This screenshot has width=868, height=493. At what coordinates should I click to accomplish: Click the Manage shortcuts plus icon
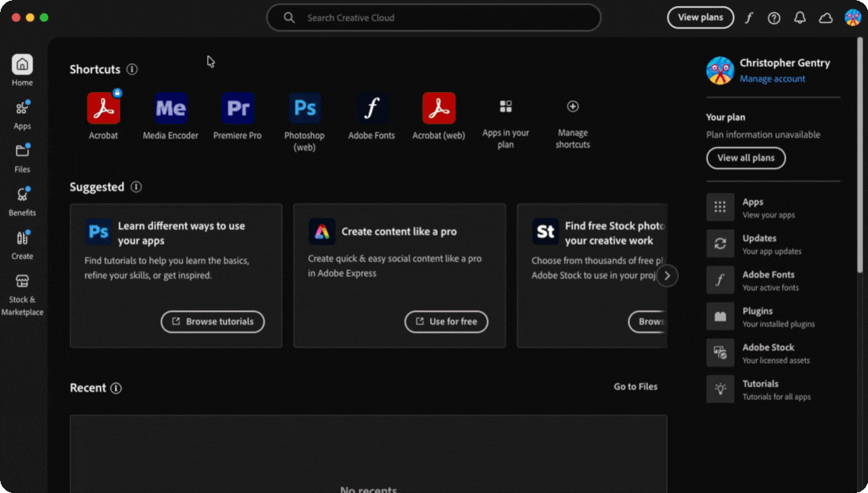[x=573, y=106]
